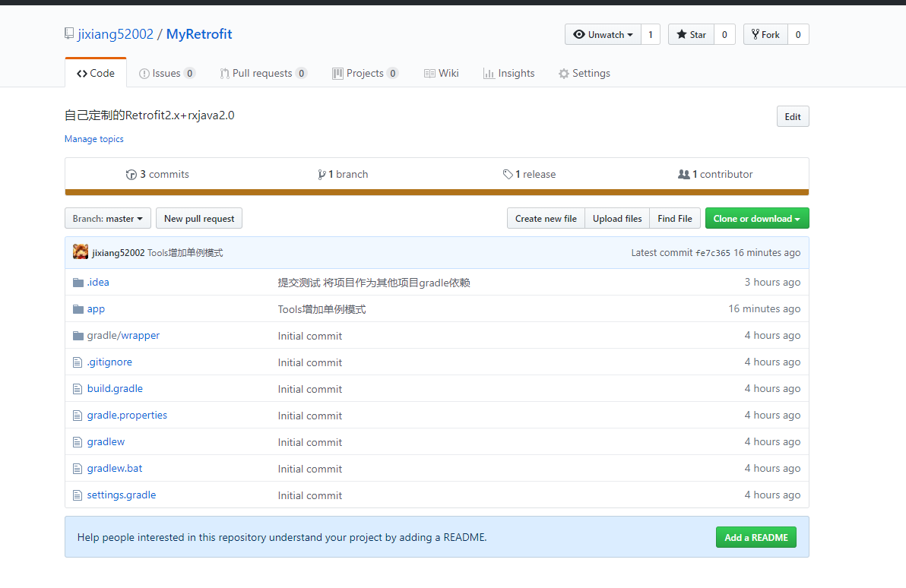Toggle the Star button for this repository
This screenshot has width=906, height=588.
[691, 35]
